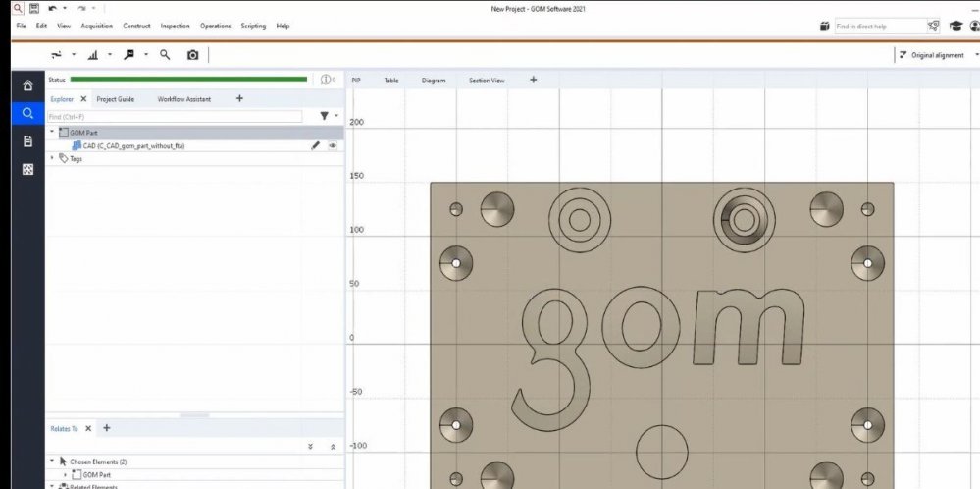Open the Section View tab
Image resolution: width=980 pixels, height=489 pixels.
tap(487, 81)
